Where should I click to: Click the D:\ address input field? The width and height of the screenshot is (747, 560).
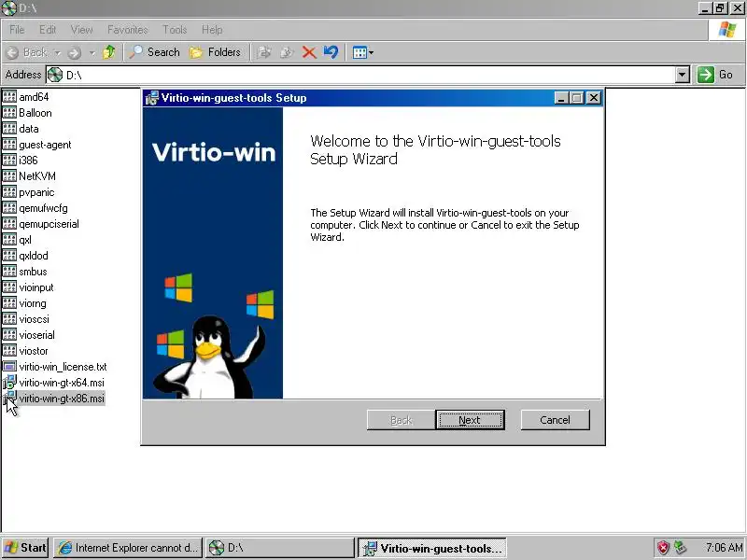[x=361, y=75]
